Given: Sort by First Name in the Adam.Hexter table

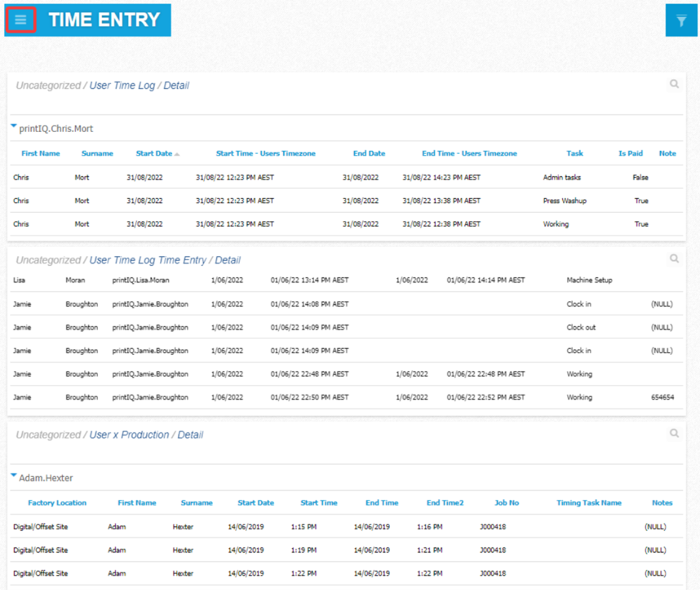Looking at the screenshot, I should coord(137,503).
